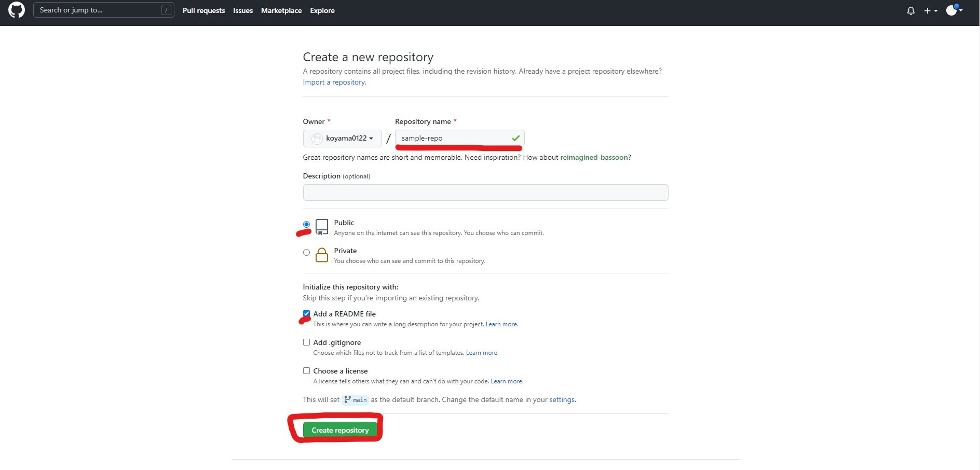Click the Create a new repository heading
The height and width of the screenshot is (470, 980).
[368, 57]
